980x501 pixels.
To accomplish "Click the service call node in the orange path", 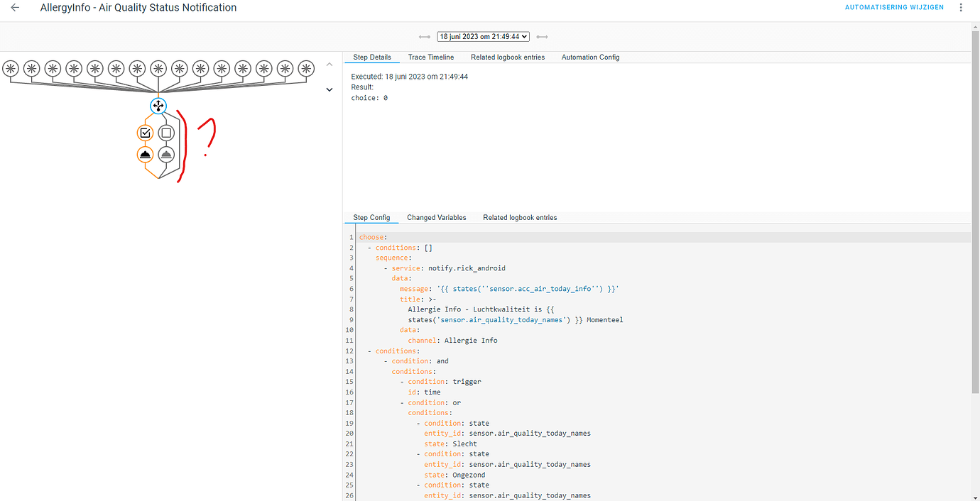I will (146, 153).
